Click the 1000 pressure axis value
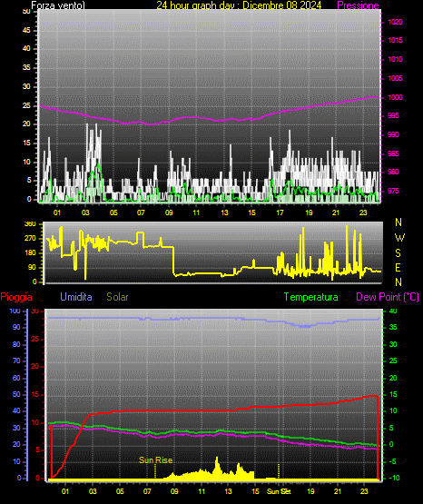This screenshot has height=504, width=423. point(395,97)
